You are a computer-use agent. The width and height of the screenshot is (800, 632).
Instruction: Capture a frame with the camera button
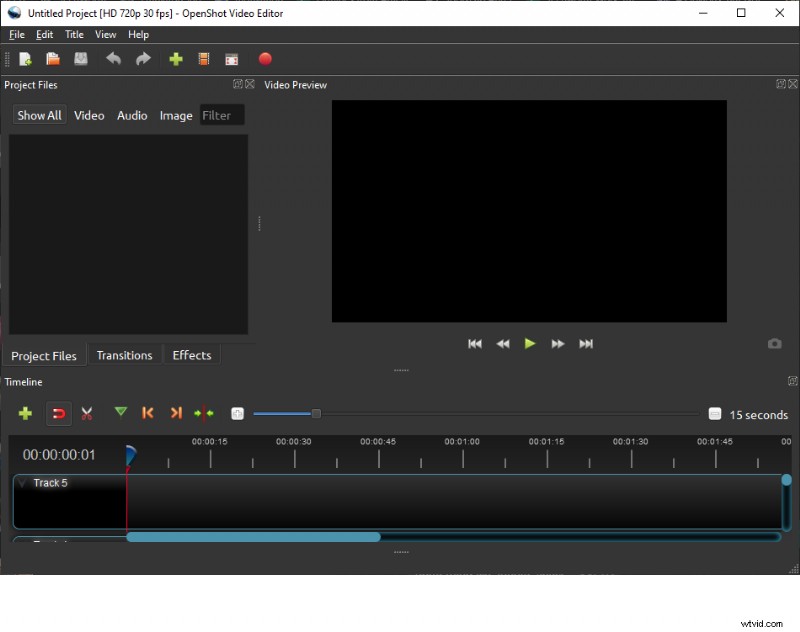pyautogui.click(x=774, y=343)
